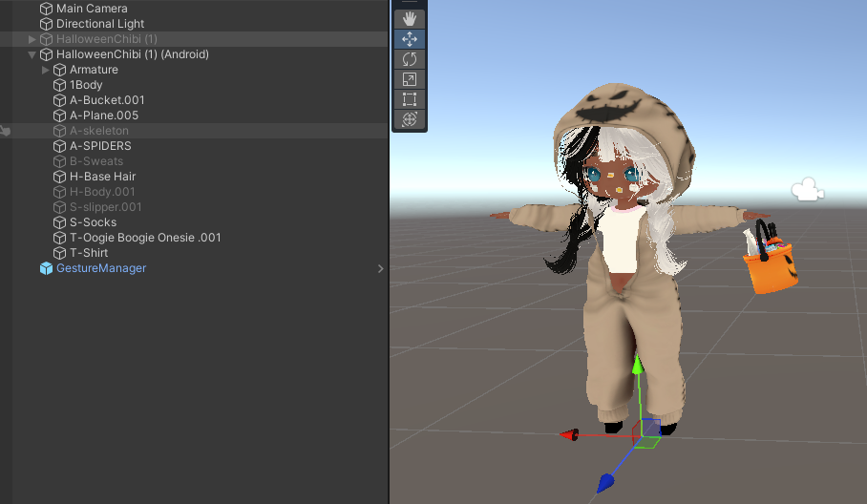
Task: Click the S-Socks cube icon
Action: (60, 222)
